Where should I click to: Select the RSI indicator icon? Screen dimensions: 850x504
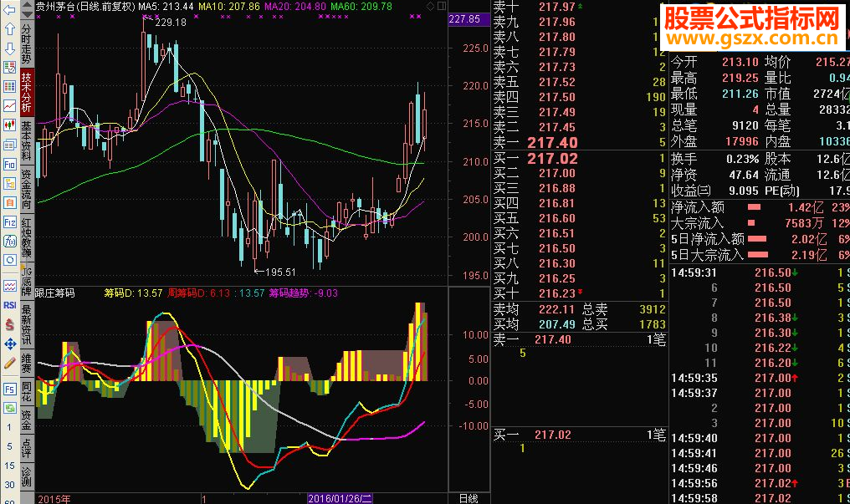pyautogui.click(x=10, y=305)
